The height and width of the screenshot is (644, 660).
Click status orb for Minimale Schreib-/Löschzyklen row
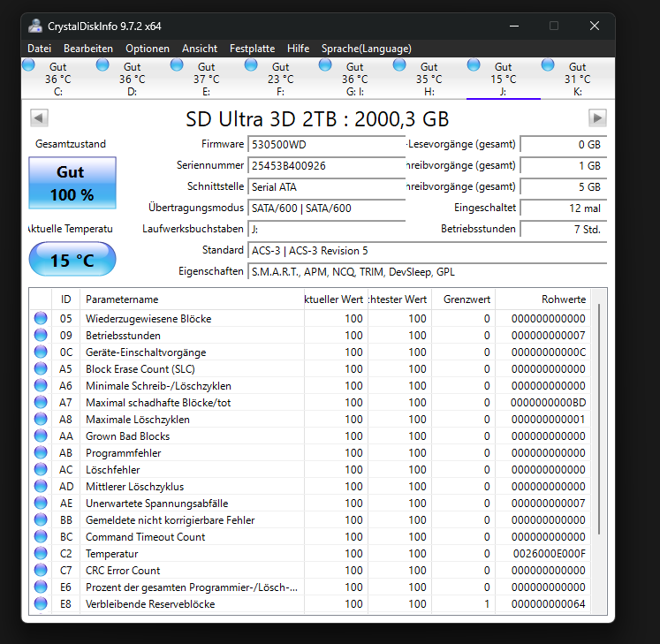pyautogui.click(x=41, y=385)
